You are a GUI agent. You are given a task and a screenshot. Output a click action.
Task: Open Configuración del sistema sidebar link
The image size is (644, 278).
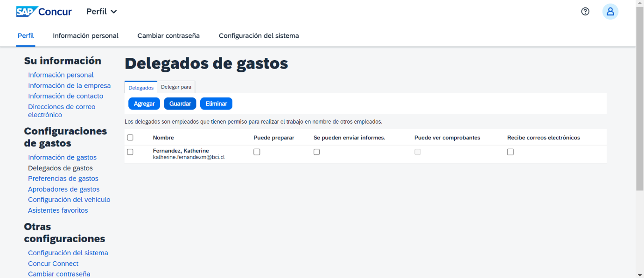(x=68, y=253)
